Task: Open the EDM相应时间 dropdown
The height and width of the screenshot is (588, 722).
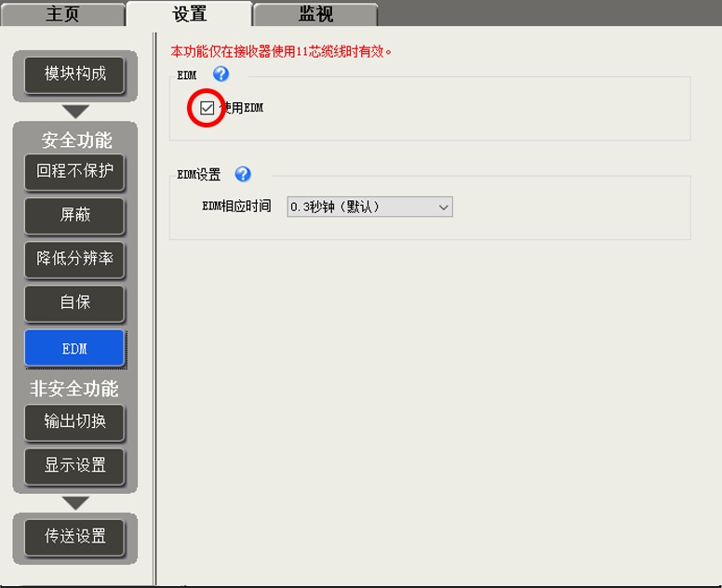Action: [369, 207]
